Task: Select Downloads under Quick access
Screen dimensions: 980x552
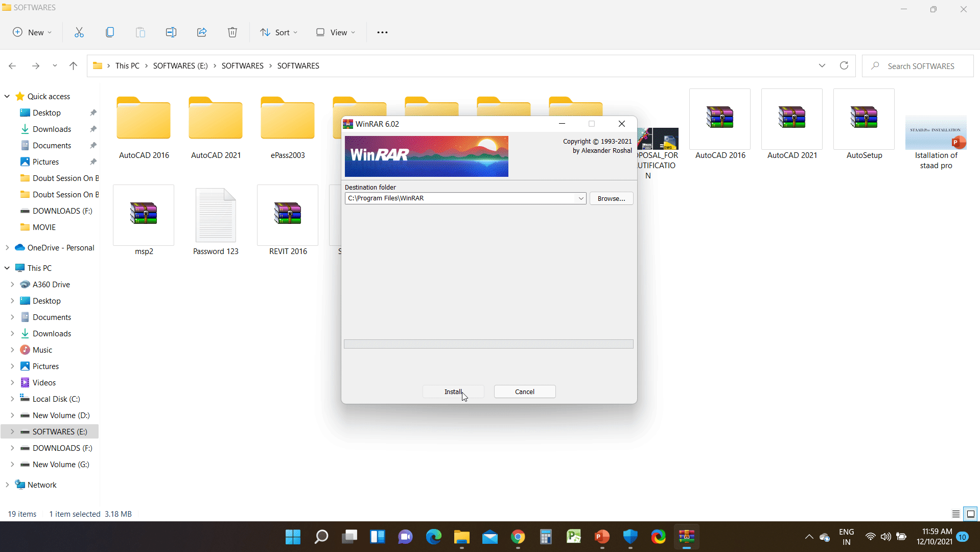Action: pos(52,129)
